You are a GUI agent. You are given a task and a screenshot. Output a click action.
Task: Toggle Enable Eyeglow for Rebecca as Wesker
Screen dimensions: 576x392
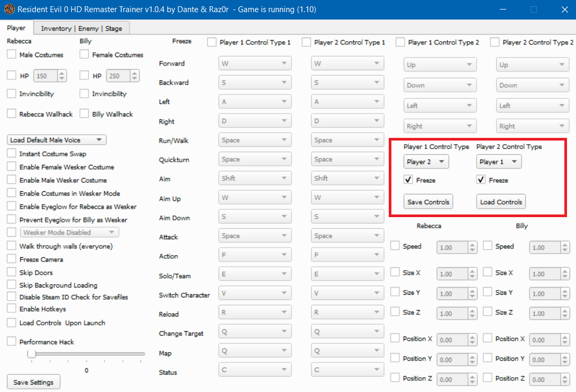coord(12,206)
